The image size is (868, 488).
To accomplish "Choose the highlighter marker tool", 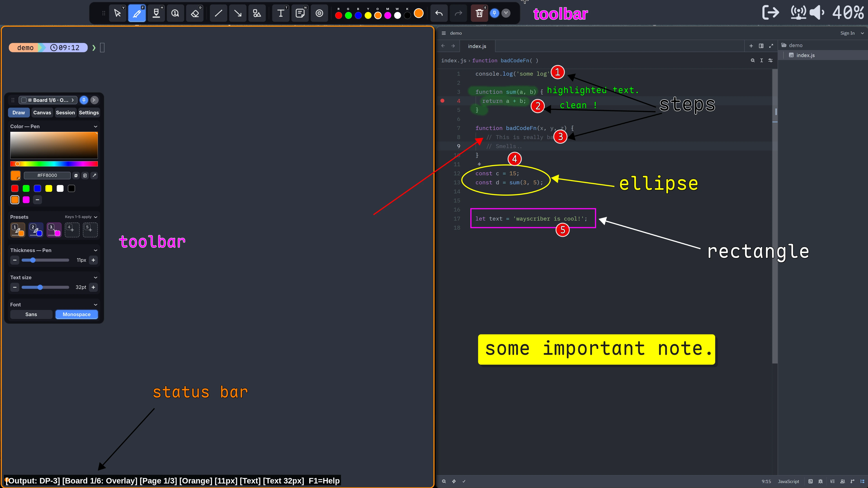I will tap(156, 13).
